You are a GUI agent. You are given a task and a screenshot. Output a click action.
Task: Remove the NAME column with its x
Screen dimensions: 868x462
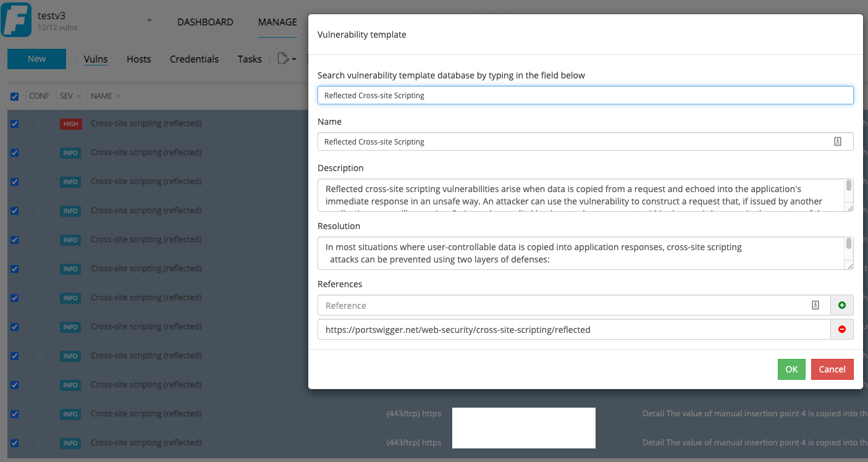[119, 96]
